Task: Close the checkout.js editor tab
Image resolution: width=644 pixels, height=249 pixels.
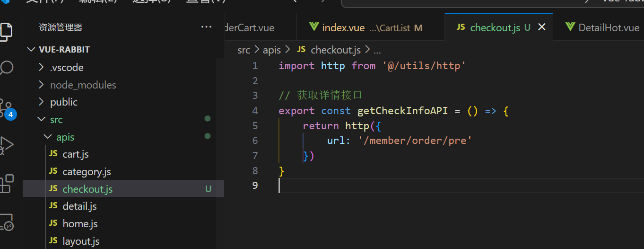Action: (542, 27)
